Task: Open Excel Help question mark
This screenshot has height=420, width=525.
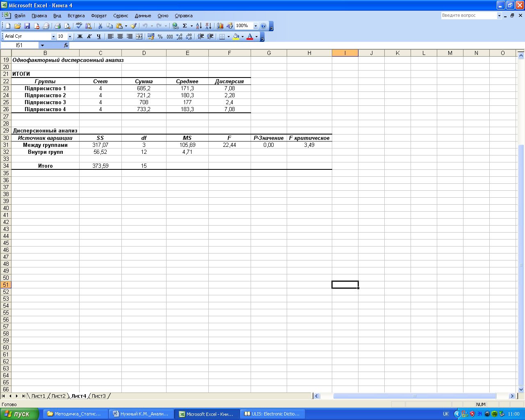Action: point(263,26)
